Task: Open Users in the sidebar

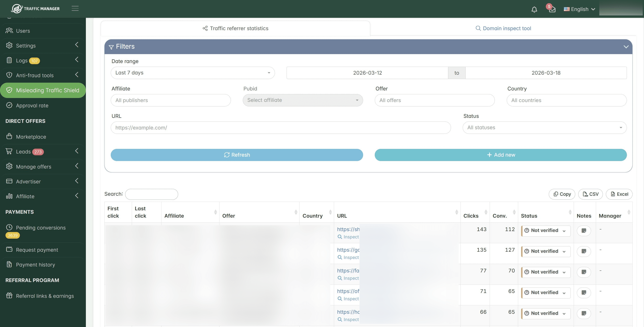Action: coord(43,31)
